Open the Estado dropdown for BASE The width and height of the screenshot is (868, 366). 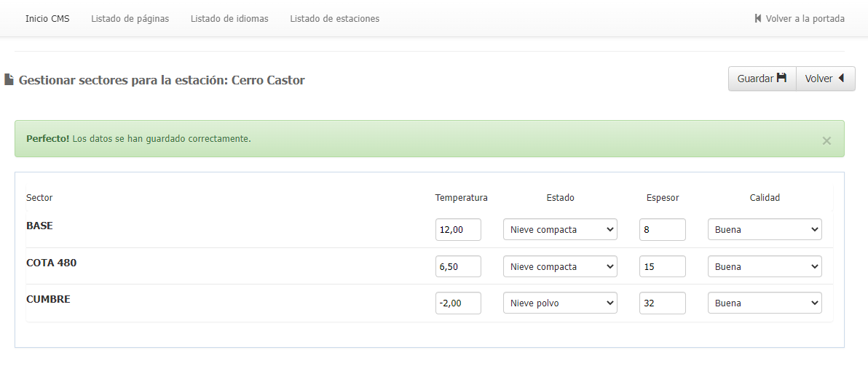(560, 229)
